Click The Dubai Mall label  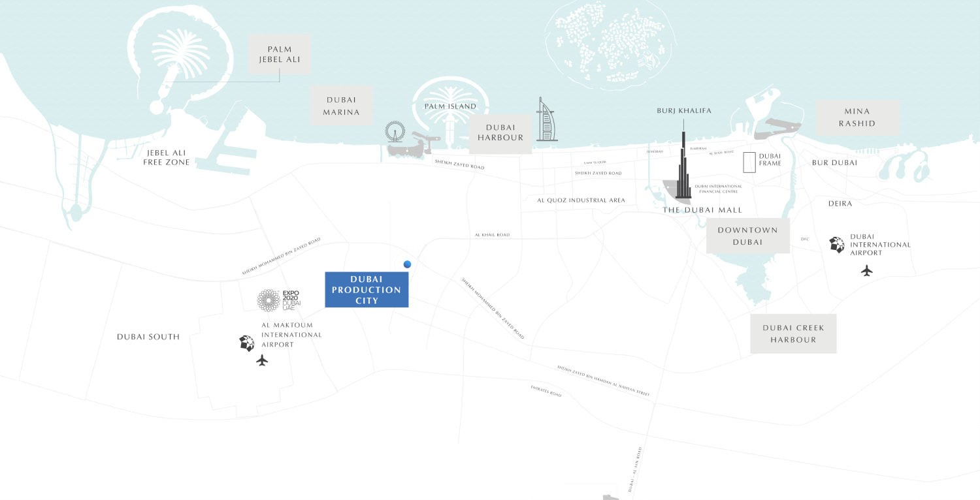pyautogui.click(x=702, y=210)
